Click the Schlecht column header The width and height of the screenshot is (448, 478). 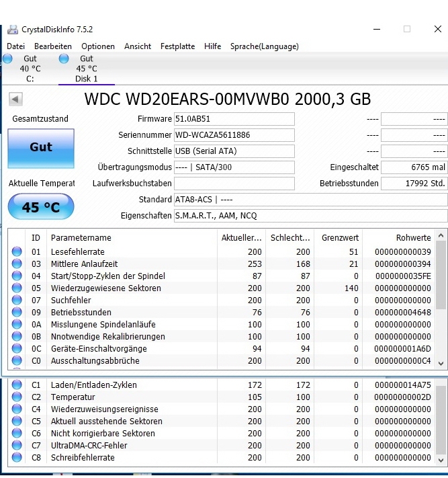290,238
